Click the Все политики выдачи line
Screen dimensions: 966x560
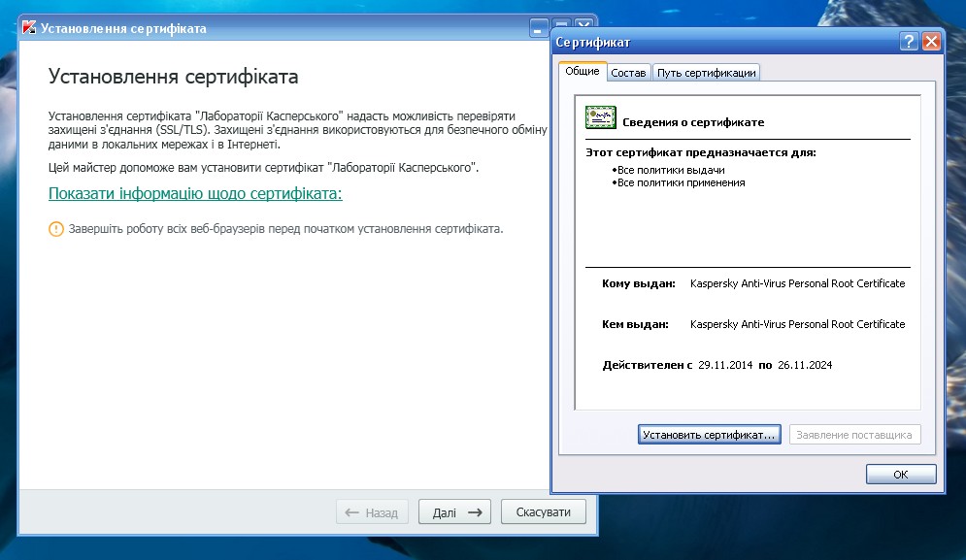(x=669, y=170)
